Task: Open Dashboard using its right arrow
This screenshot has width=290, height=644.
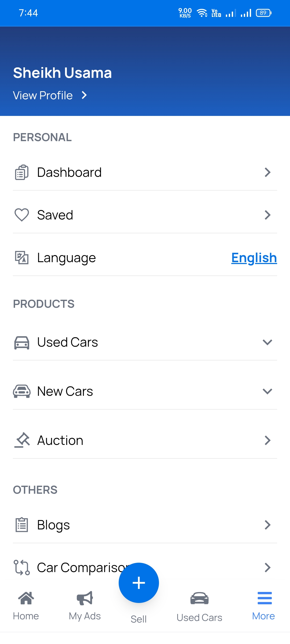Action: tap(267, 172)
